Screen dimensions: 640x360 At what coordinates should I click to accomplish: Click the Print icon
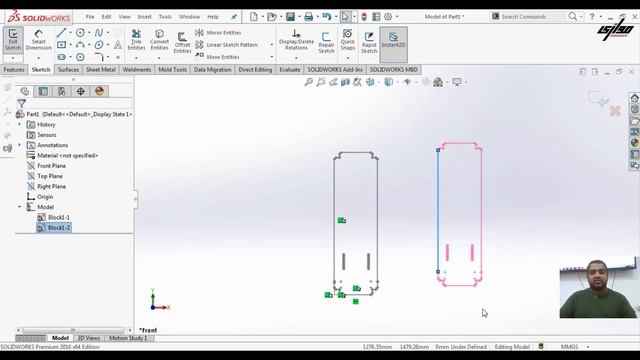coord(309,17)
